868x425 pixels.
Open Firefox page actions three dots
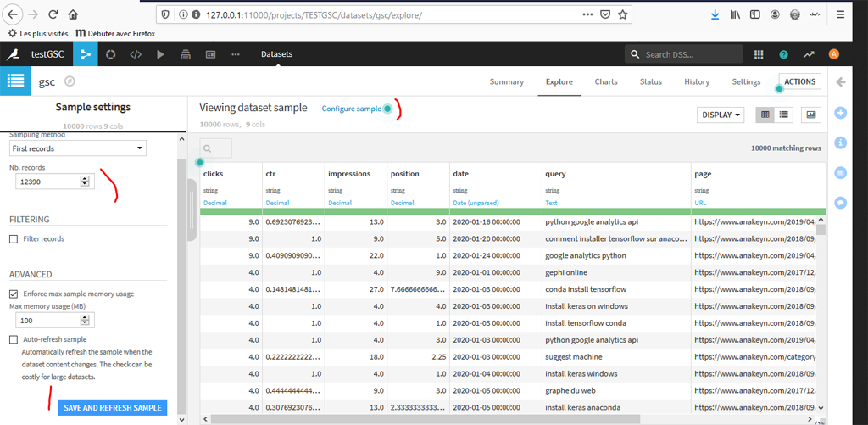(588, 15)
